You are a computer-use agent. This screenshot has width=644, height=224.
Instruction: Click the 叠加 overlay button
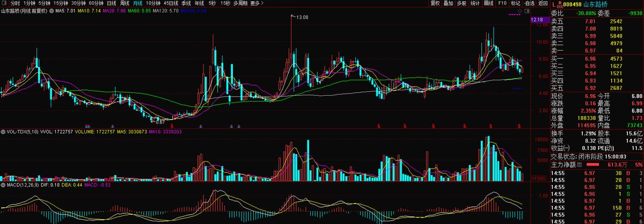[x=448, y=3]
